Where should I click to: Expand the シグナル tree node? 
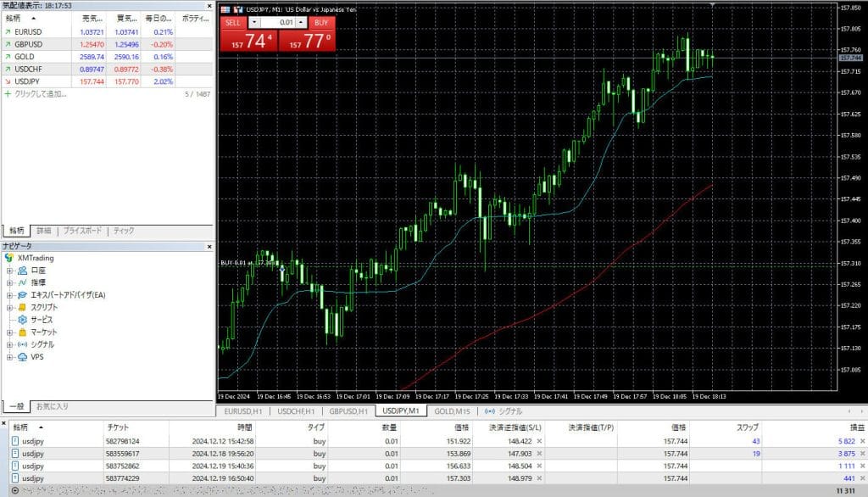pos(9,345)
